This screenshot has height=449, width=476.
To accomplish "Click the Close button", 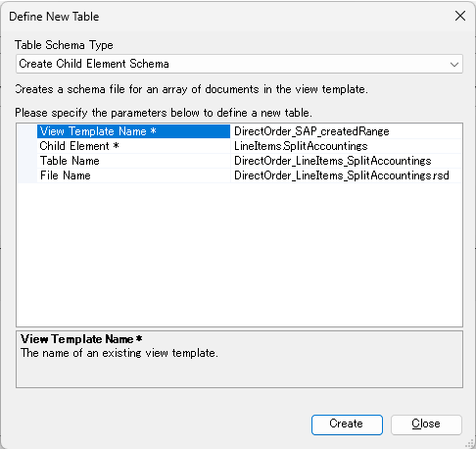I will (x=426, y=424).
